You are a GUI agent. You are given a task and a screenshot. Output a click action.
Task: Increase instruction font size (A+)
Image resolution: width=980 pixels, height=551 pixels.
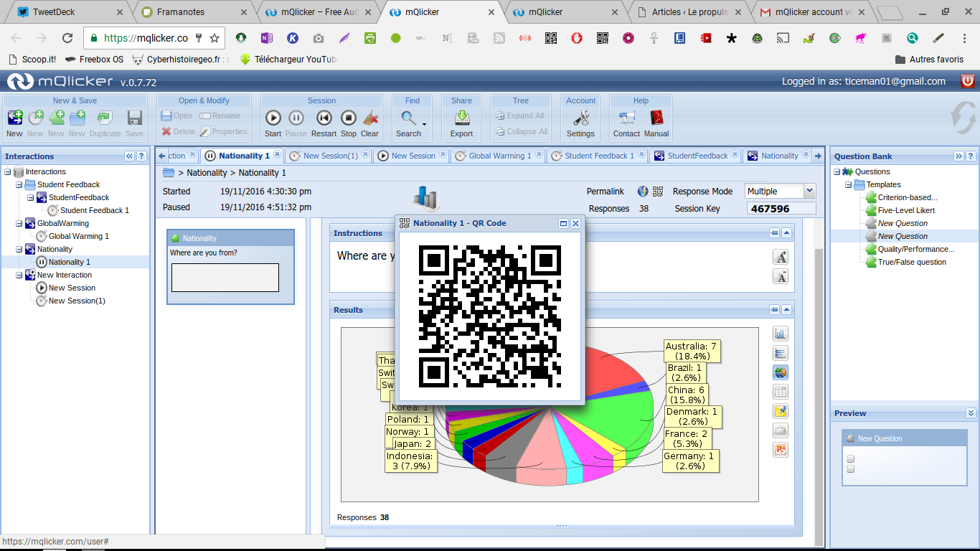(x=781, y=258)
